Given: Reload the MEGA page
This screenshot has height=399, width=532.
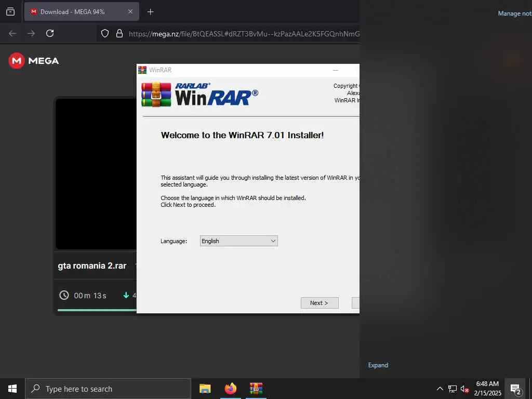Looking at the screenshot, I should tap(50, 33).
